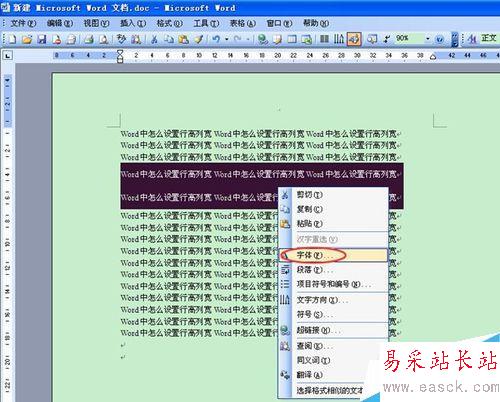500x402 pixels.
Task: Open 项目符号和编号(N)... from context menu
Action: click(333, 284)
